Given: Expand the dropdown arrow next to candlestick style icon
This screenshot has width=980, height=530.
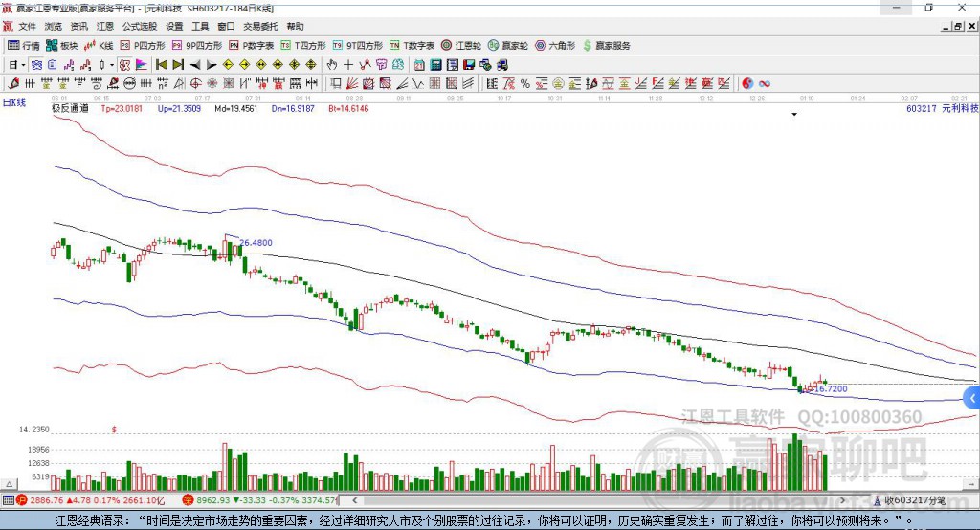Looking at the screenshot, I should pyautogui.click(x=112, y=65).
